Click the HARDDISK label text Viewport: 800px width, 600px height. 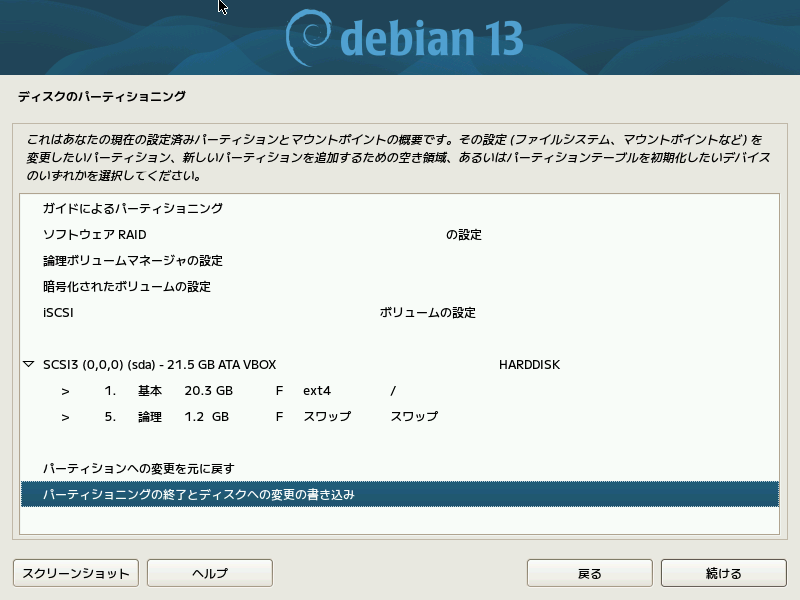530,365
